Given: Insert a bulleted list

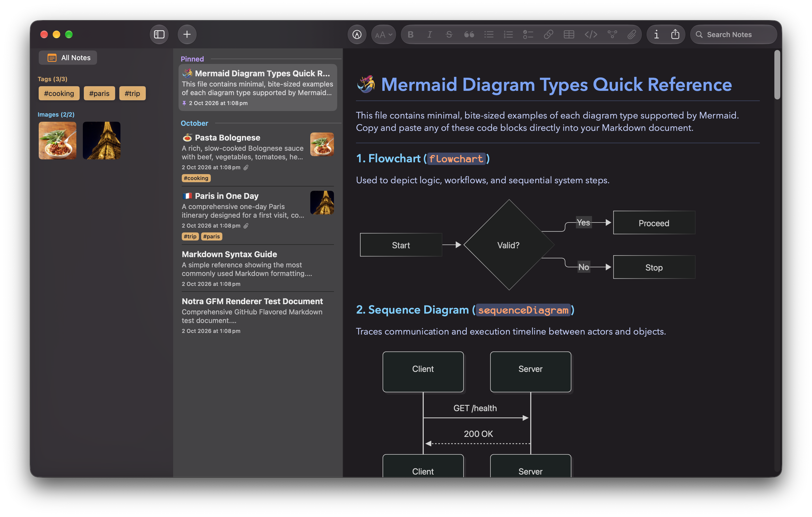Looking at the screenshot, I should click(489, 34).
